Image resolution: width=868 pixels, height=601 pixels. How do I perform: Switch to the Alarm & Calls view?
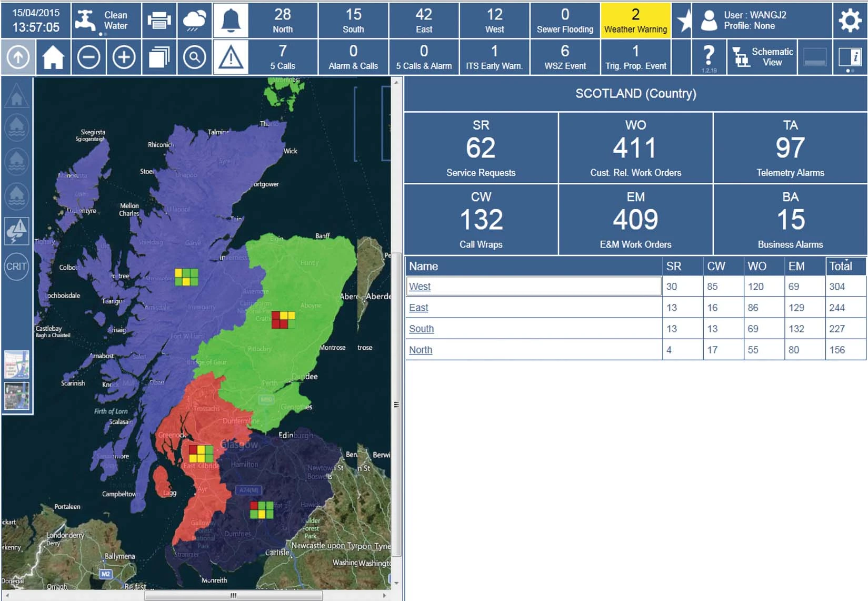click(x=354, y=56)
